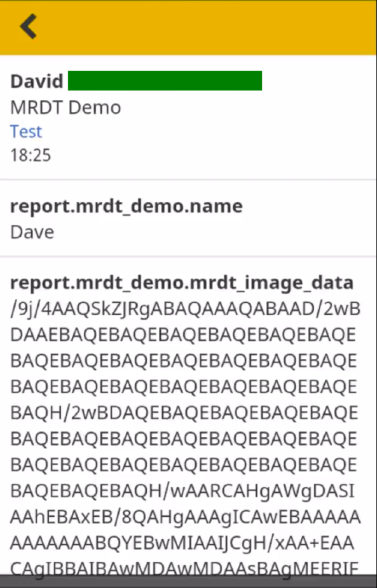Screen dimensions: 377x588
Task: Go back using the header arrow
Action: (29, 26)
